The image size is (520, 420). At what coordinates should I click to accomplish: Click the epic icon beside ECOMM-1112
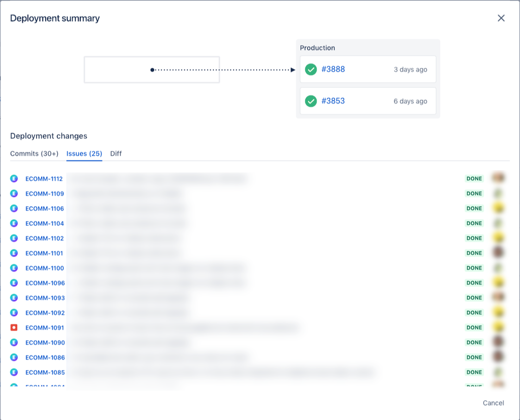[16, 178]
